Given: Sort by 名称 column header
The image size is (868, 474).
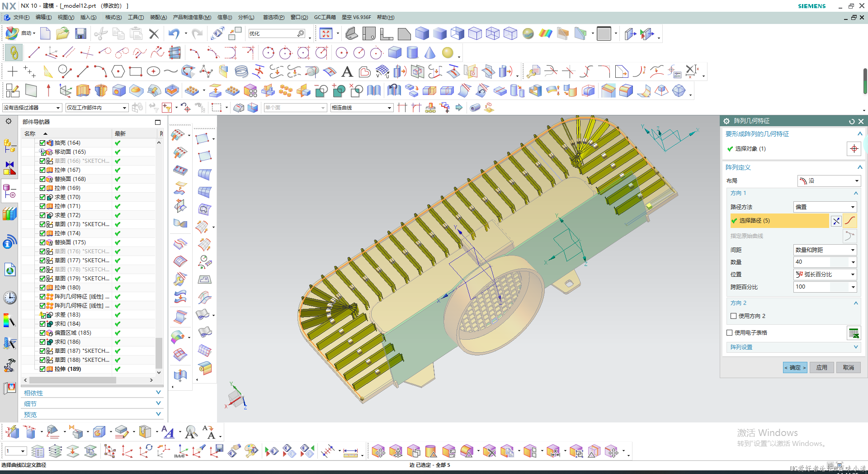Looking at the screenshot, I should tap(67, 133).
